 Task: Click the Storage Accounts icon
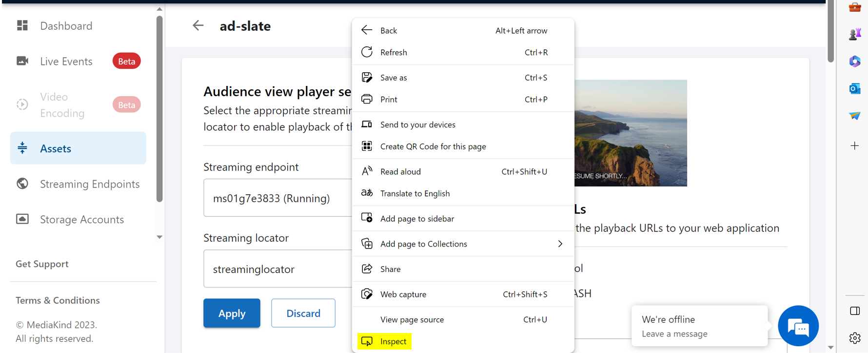[22, 219]
